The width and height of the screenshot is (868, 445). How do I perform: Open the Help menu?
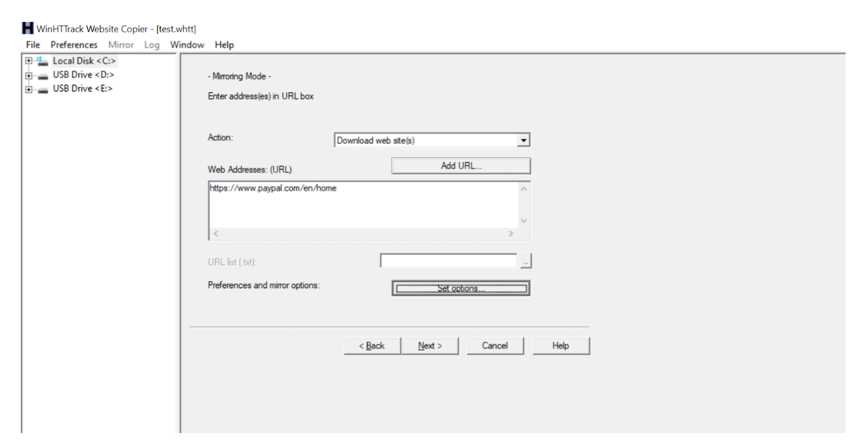tap(224, 44)
